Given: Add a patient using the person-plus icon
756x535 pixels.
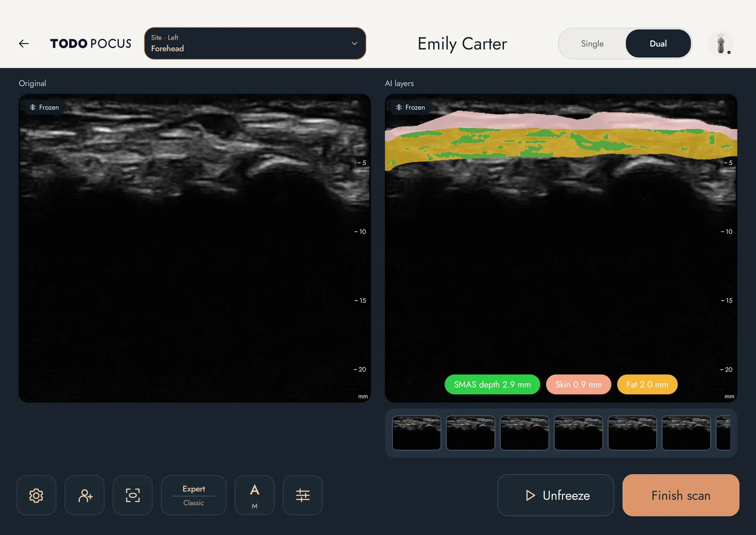Looking at the screenshot, I should point(85,495).
